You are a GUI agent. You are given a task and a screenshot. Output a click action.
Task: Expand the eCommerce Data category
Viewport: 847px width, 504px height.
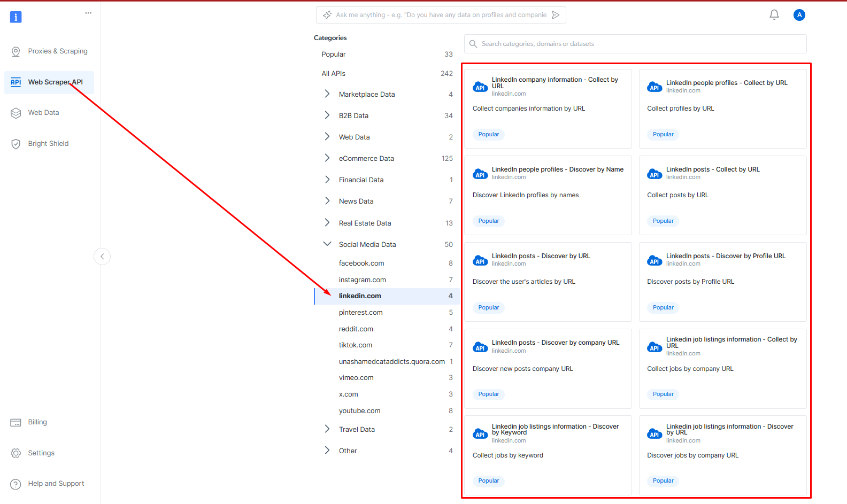point(327,158)
